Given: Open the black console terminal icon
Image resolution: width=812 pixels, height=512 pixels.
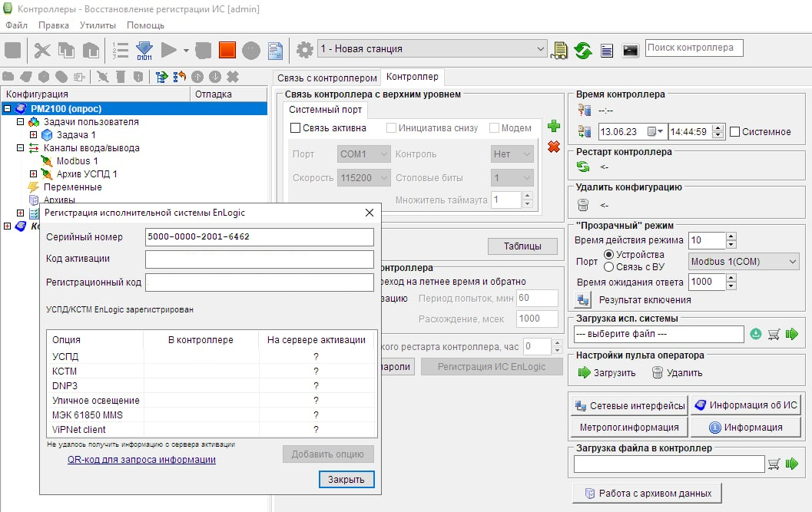Looking at the screenshot, I should click(x=630, y=50).
